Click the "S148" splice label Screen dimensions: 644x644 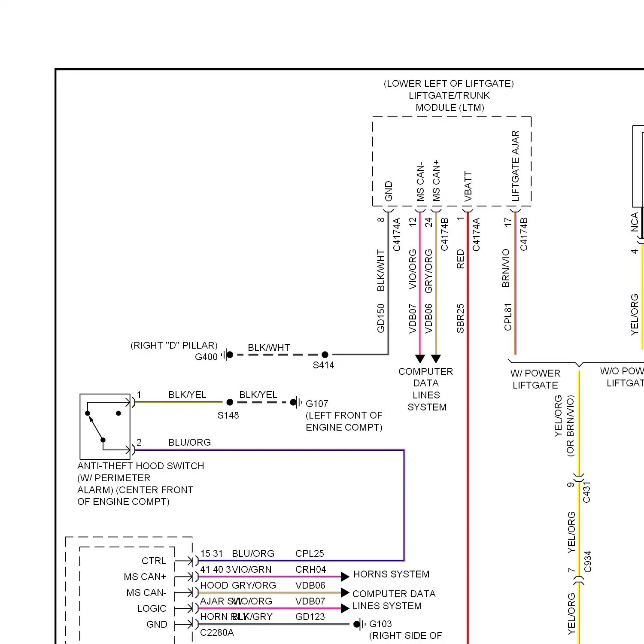click(228, 415)
